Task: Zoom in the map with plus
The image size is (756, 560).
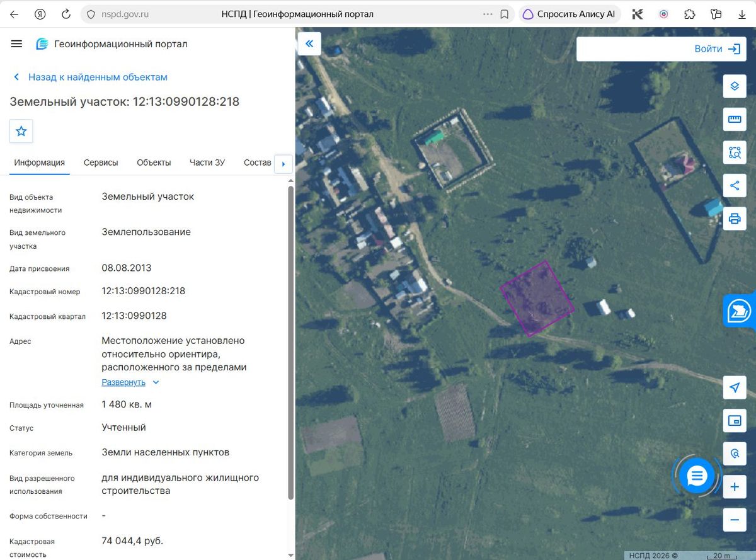Action: tap(735, 487)
